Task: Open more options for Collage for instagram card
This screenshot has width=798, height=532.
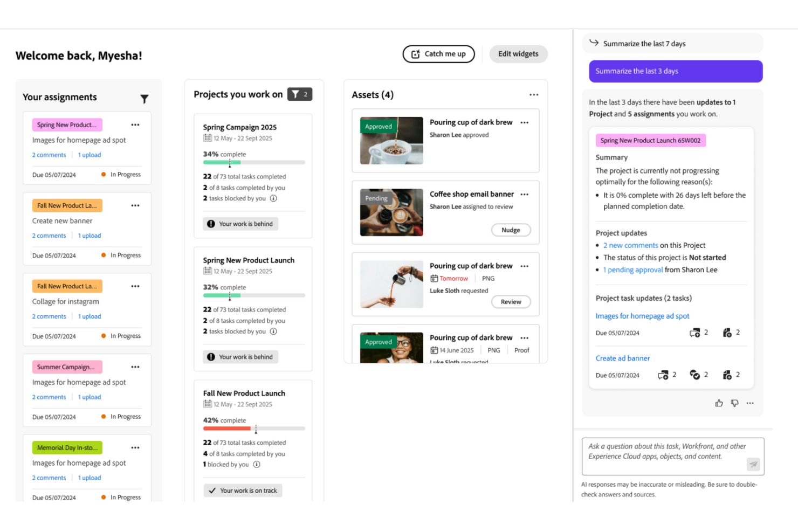Action: pos(135,287)
